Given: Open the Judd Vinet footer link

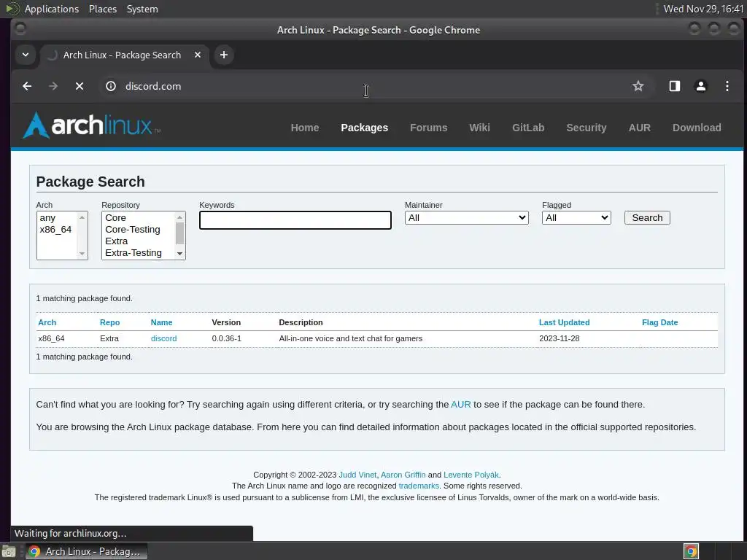Looking at the screenshot, I should click(x=357, y=475).
